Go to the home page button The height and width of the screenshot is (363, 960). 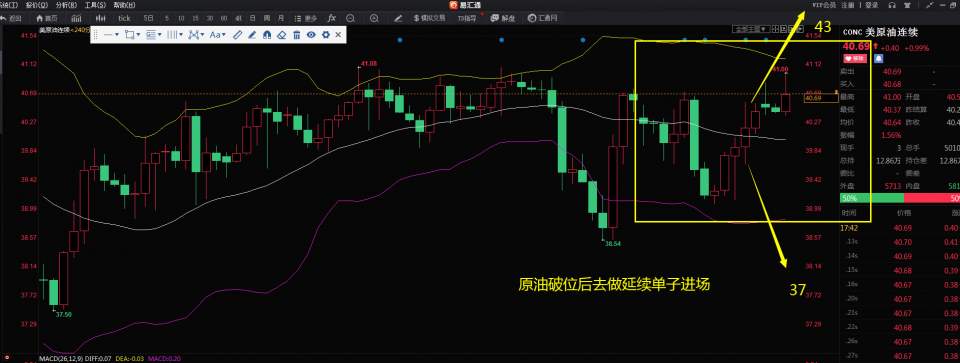(x=48, y=18)
